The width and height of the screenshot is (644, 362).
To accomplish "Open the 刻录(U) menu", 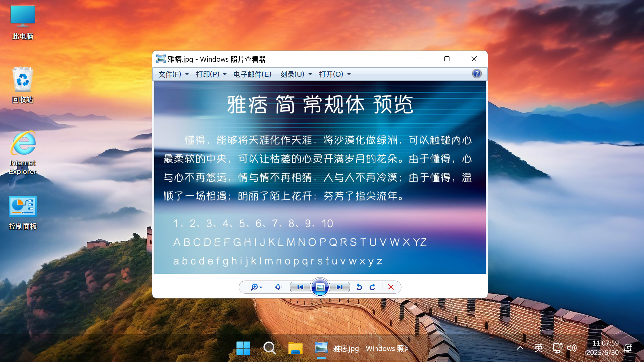I will (295, 74).
